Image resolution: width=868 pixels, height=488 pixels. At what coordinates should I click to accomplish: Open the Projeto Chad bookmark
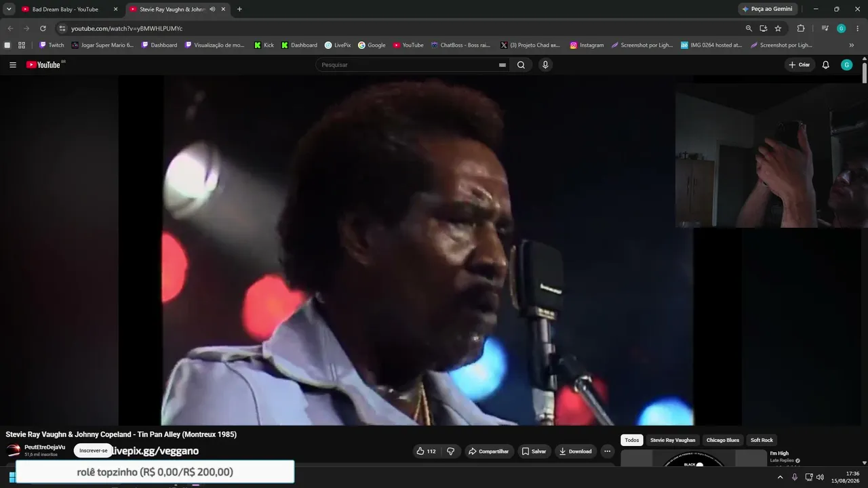tap(530, 45)
